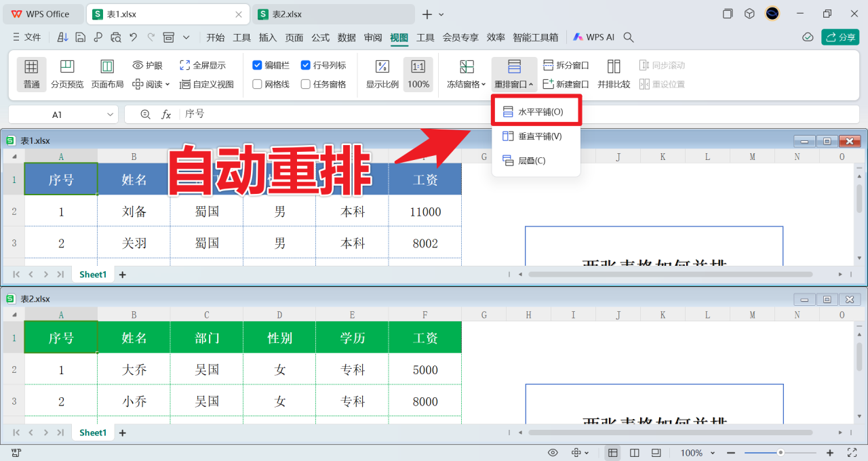Image resolution: width=868 pixels, height=461 pixels.
Task: Click horizontal scrollbar of 表1.xlsx window
Action: (670, 275)
